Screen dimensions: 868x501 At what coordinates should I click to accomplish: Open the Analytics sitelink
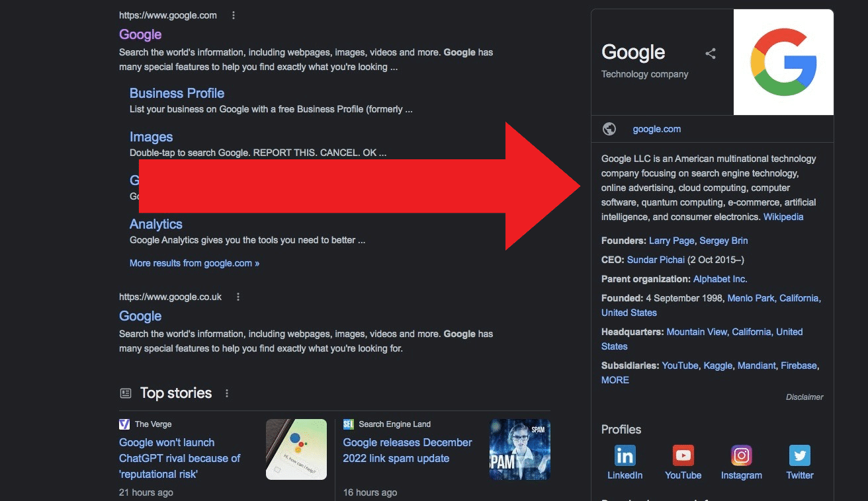pos(156,224)
